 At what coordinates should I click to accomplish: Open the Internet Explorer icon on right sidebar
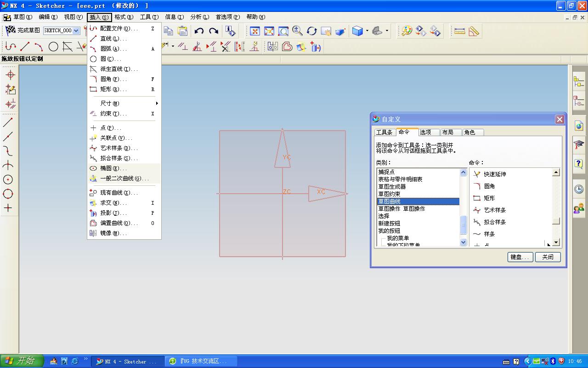579,125
